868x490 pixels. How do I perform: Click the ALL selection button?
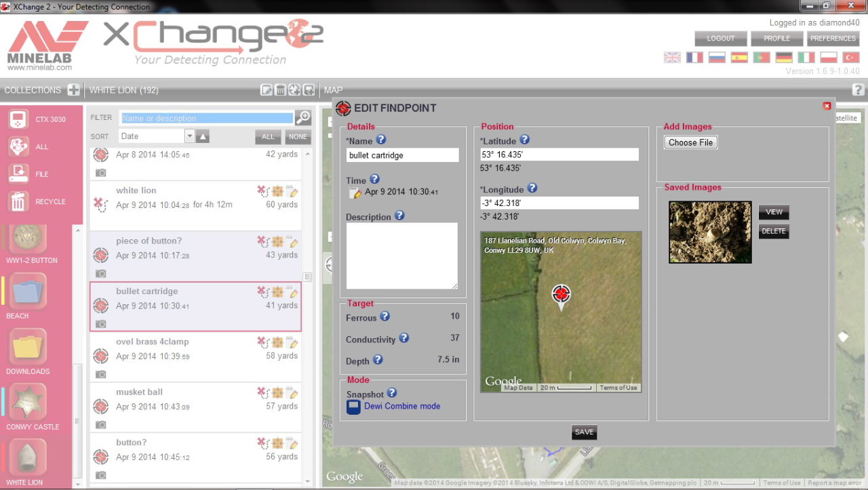point(268,137)
